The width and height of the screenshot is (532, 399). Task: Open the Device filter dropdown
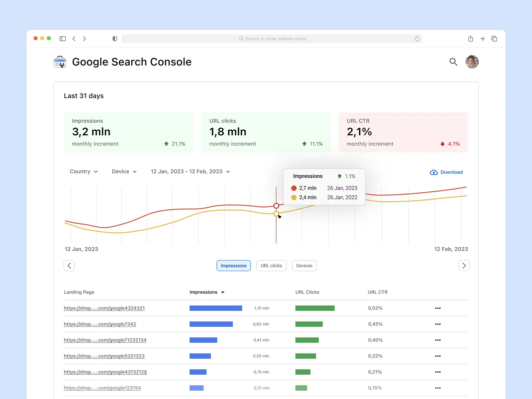pyautogui.click(x=124, y=171)
